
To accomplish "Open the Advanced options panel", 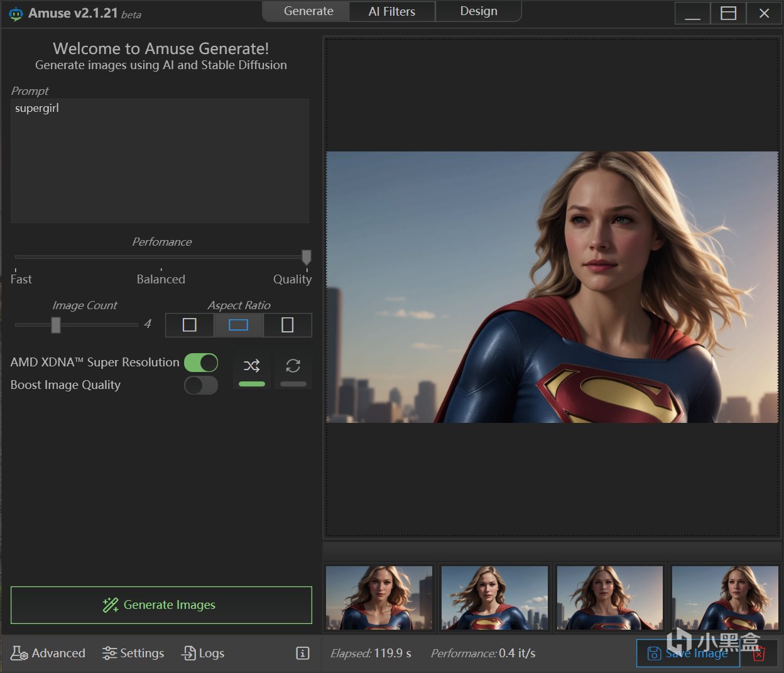I will click(48, 654).
